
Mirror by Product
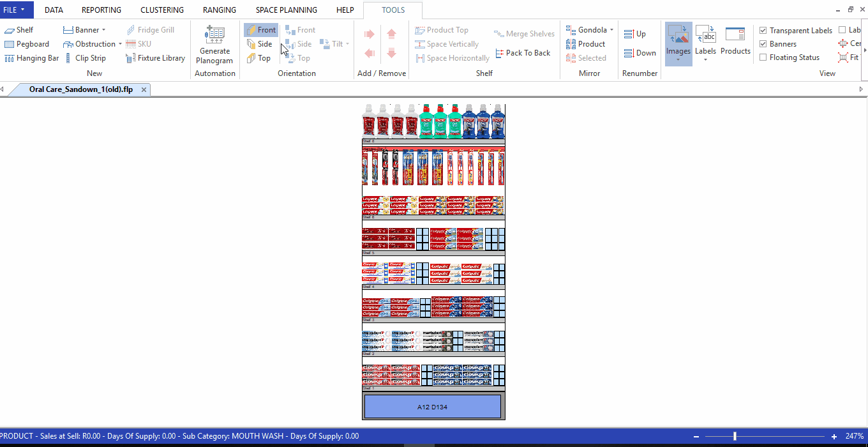coord(585,44)
